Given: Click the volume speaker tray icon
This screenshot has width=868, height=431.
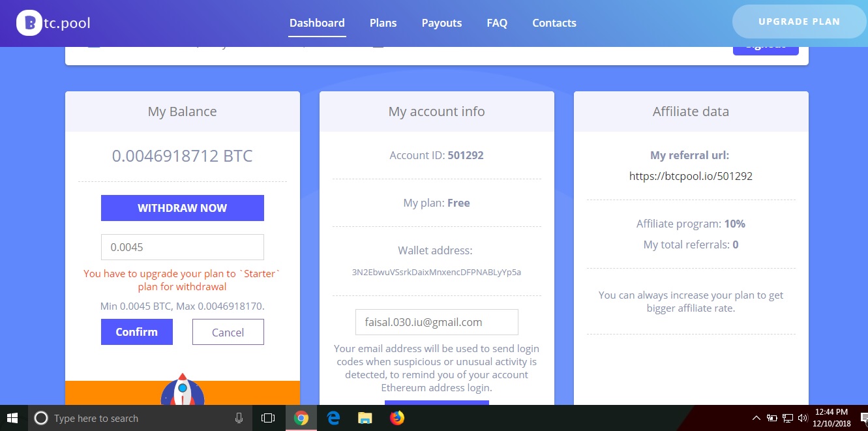Looking at the screenshot, I should (802, 418).
